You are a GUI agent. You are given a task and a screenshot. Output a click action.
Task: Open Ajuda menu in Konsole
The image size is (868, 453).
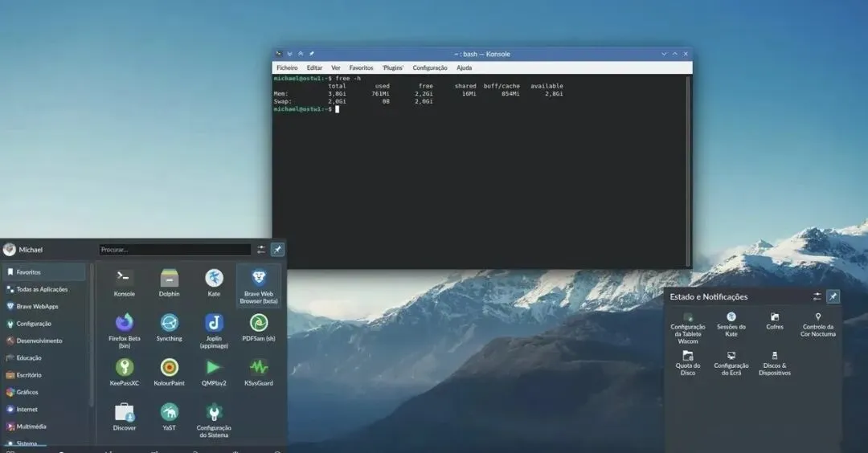464,67
